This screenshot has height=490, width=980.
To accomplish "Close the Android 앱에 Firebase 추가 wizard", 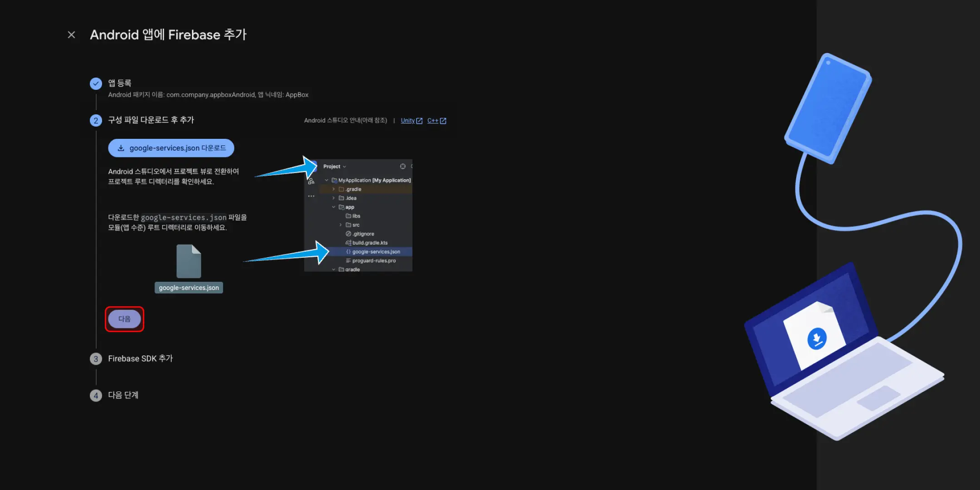I will coord(71,34).
